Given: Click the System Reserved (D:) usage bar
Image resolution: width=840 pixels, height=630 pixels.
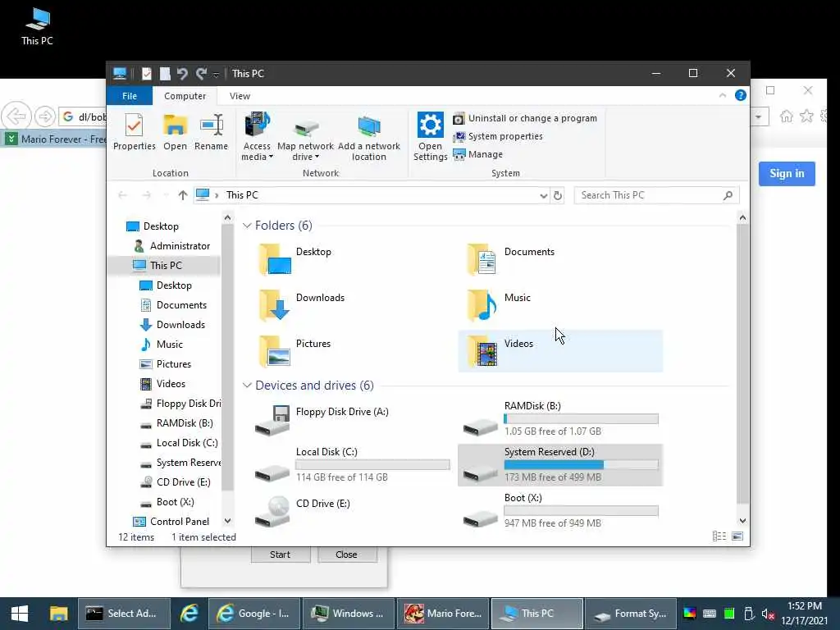Looking at the screenshot, I should pos(582,464).
